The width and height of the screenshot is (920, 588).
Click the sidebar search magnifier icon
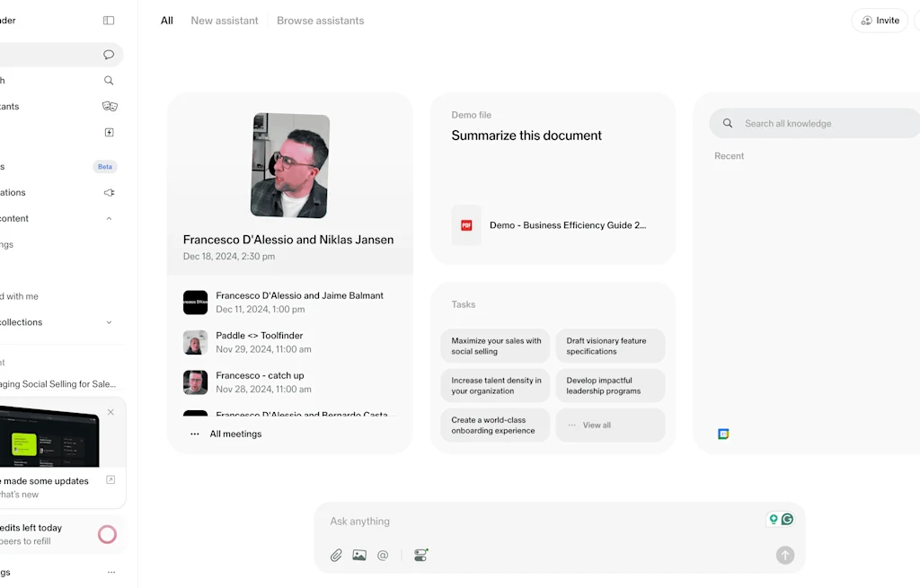coord(109,80)
